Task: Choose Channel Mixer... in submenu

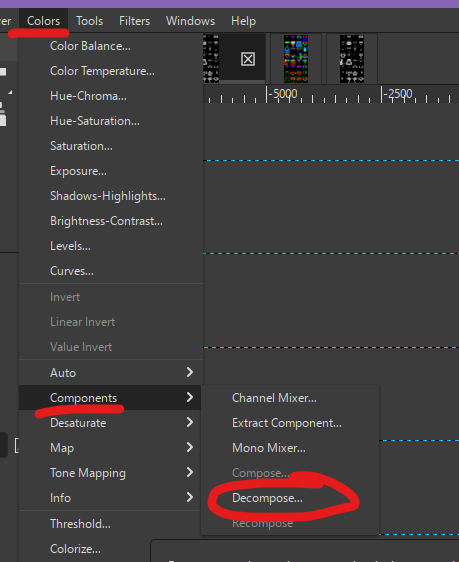Action: (x=290, y=398)
